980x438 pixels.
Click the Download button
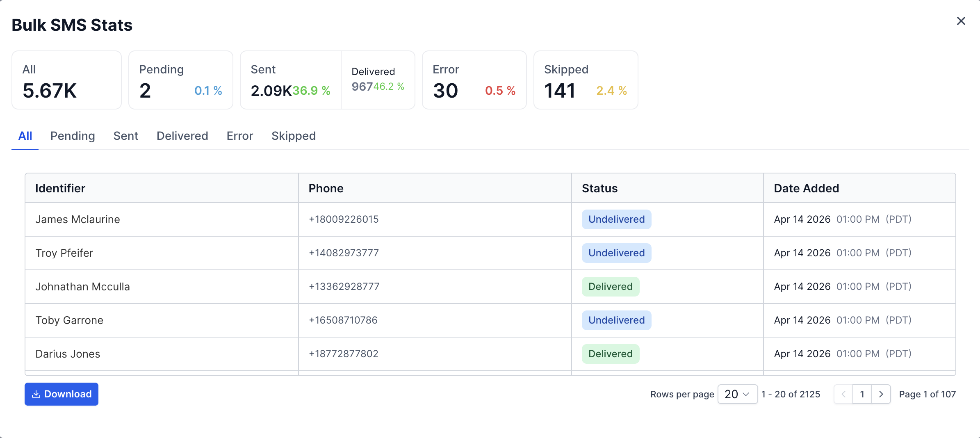[62, 394]
